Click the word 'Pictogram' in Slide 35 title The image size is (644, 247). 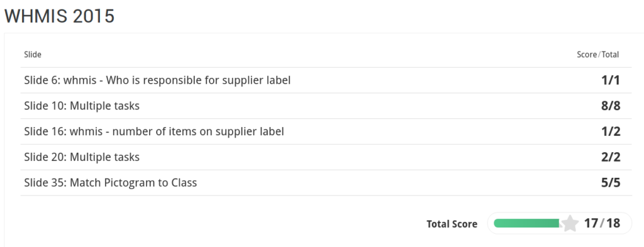(x=130, y=183)
